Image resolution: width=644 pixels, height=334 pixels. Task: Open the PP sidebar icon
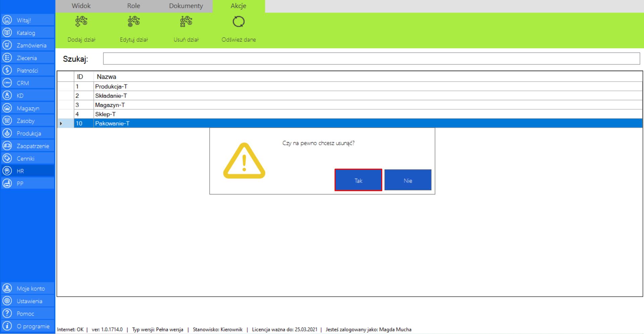click(7, 183)
